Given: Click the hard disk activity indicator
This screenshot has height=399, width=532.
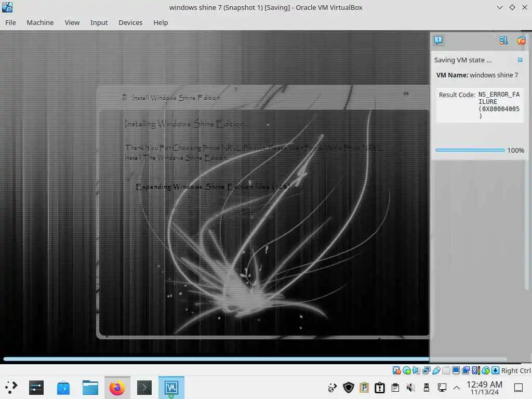Looking at the screenshot, I should [x=396, y=370].
